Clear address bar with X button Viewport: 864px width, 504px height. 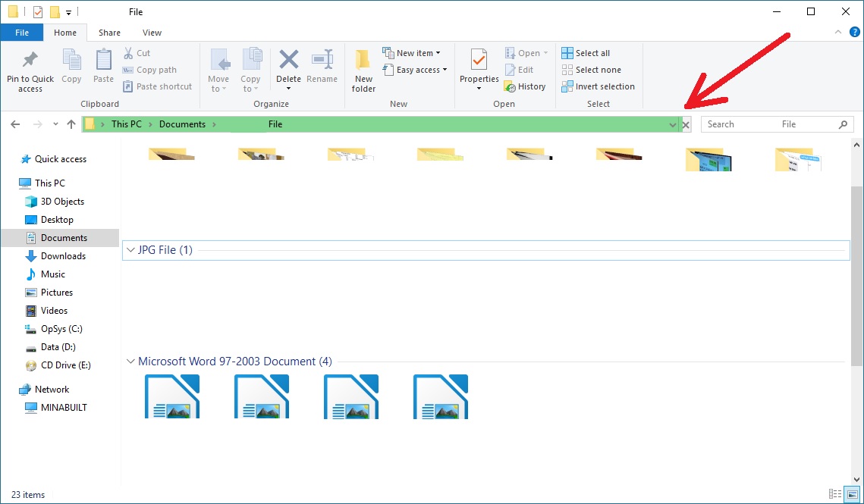point(686,125)
